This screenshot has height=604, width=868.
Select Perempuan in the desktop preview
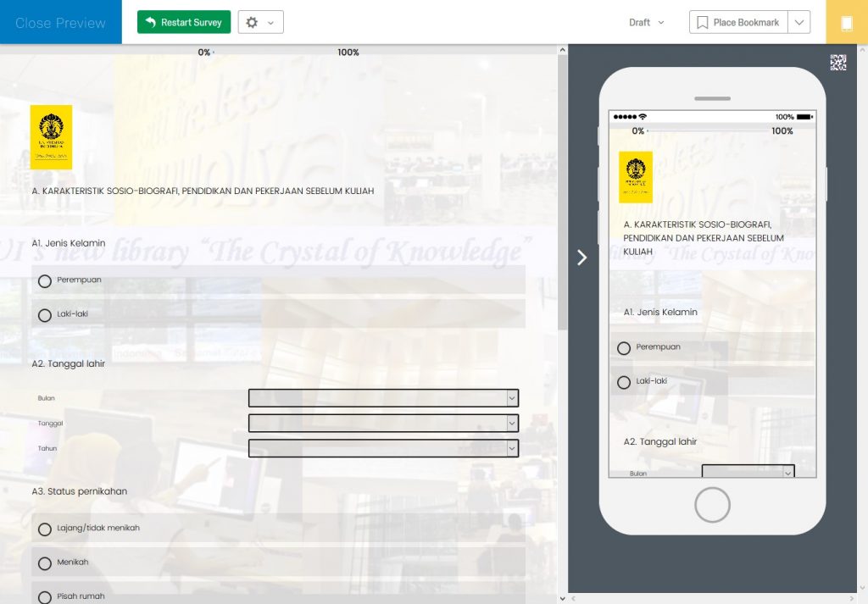coord(278,280)
